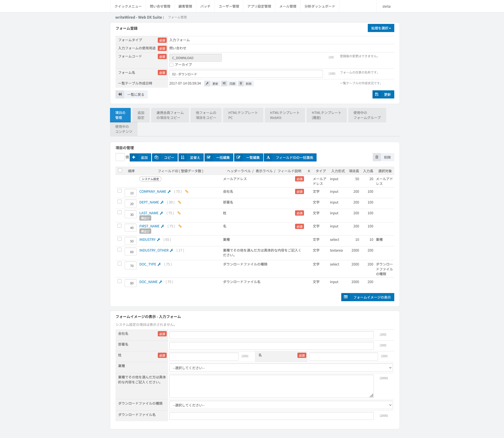The width and height of the screenshot is (504, 438).
Task: Open the ダウンロードファイルの種類 select dropdown
Action: 281,405
